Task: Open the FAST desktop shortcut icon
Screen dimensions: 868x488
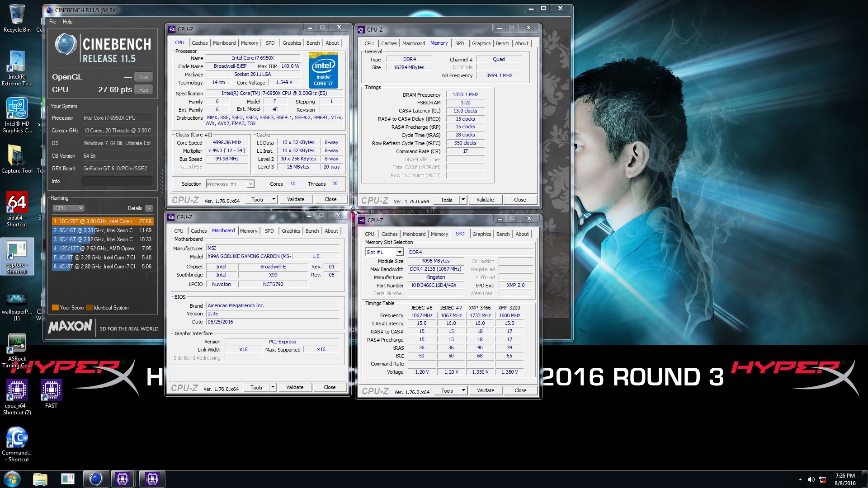Action: [51, 394]
